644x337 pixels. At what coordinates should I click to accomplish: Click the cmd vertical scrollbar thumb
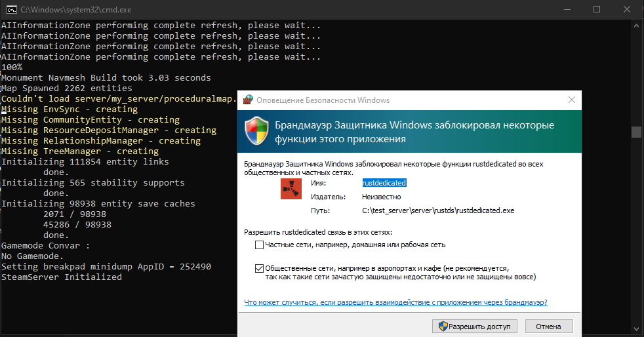pos(636,132)
